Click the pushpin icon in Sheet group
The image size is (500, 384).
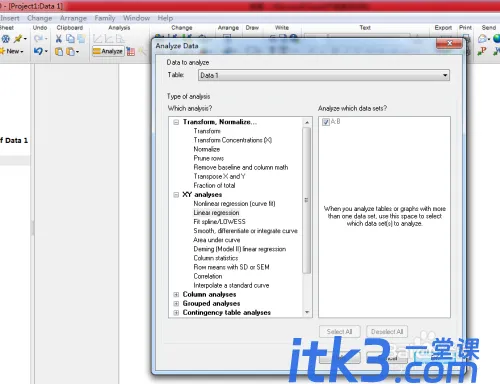(x=18, y=39)
